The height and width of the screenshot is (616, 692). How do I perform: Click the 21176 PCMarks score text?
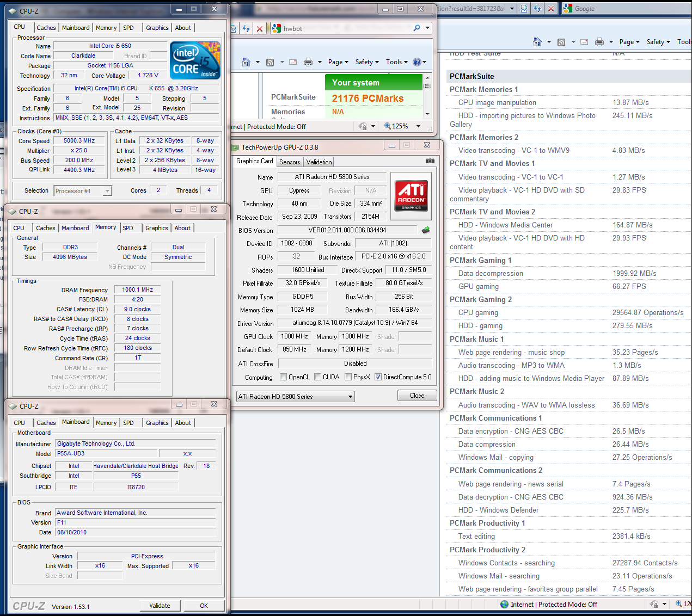pyautogui.click(x=368, y=98)
